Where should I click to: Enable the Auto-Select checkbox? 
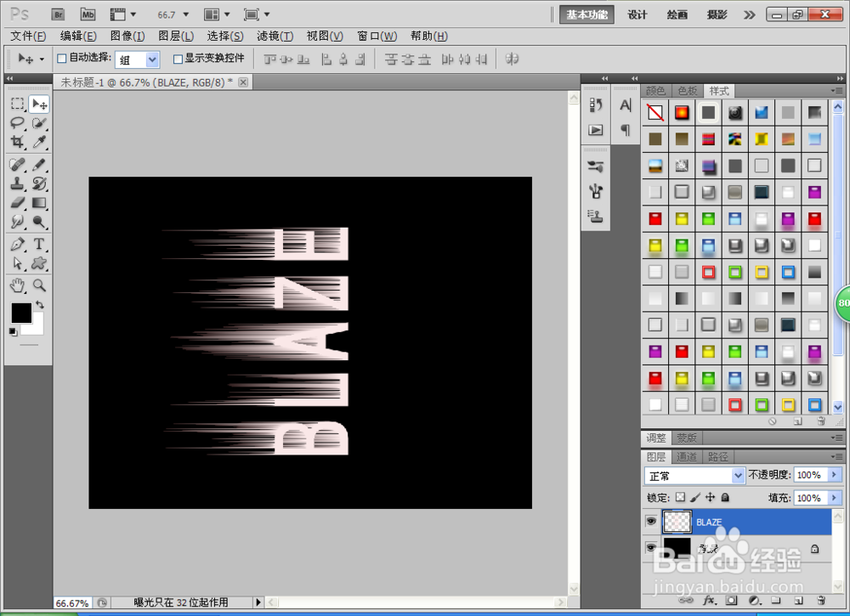[62, 58]
